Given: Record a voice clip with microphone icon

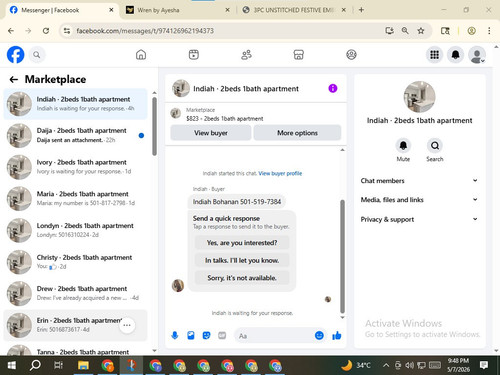Looking at the screenshot, I should click(175, 335).
